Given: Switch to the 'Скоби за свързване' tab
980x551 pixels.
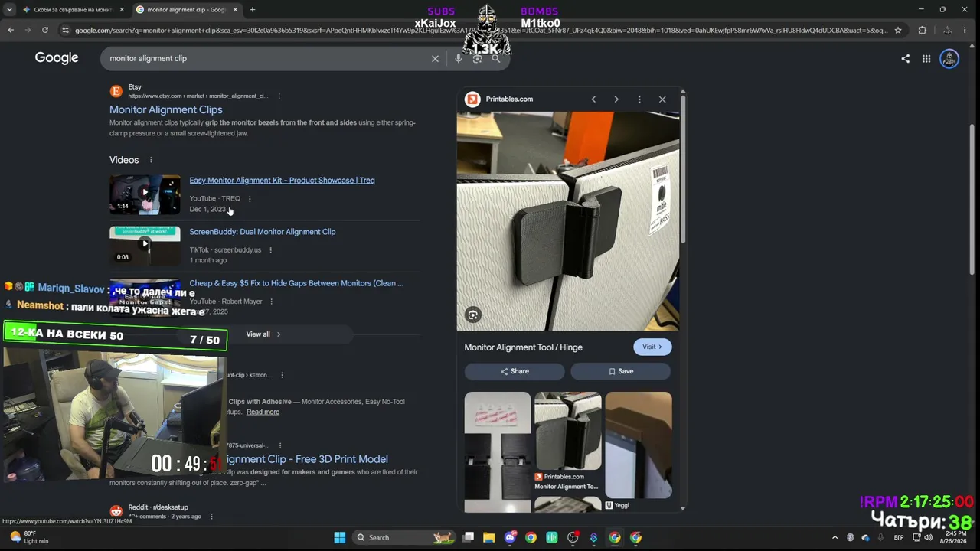Looking at the screenshot, I should [73, 10].
